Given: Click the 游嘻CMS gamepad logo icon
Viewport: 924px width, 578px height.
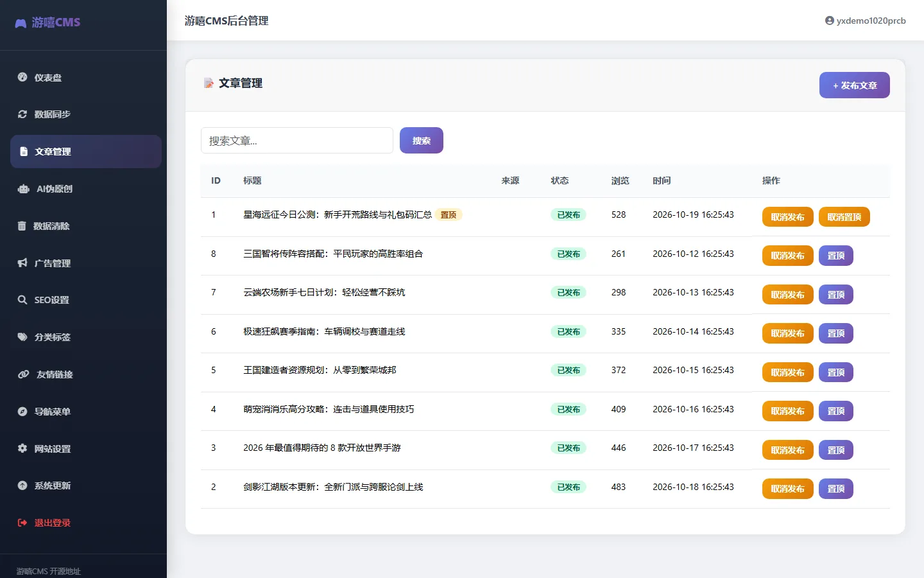Looking at the screenshot, I should tap(21, 23).
